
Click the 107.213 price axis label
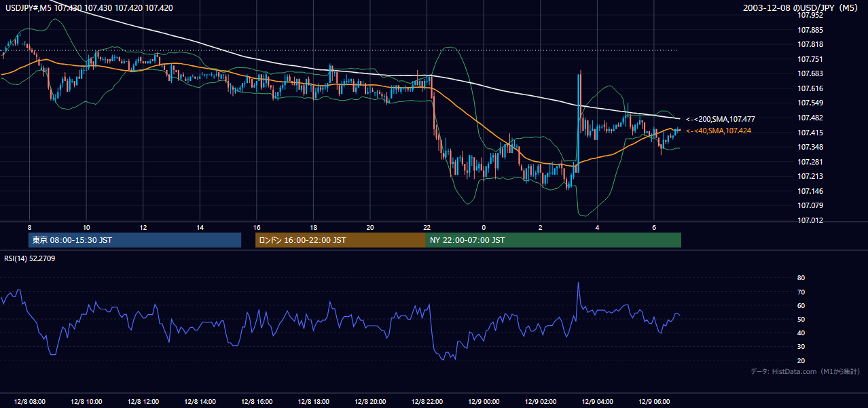811,176
